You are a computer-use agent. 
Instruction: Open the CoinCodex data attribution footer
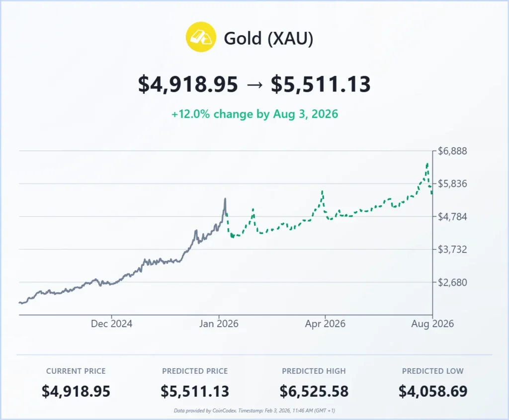pyautogui.click(x=254, y=411)
